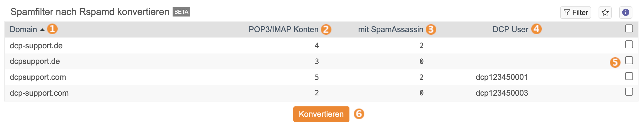The image size is (644, 129).
Task: Open the blue info icon
Action: click(626, 13)
